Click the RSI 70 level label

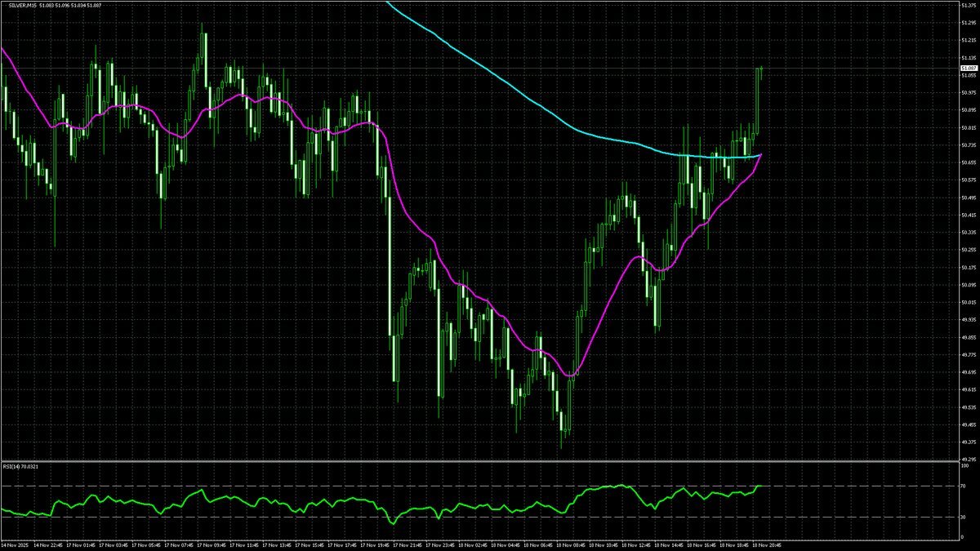pos(964,487)
